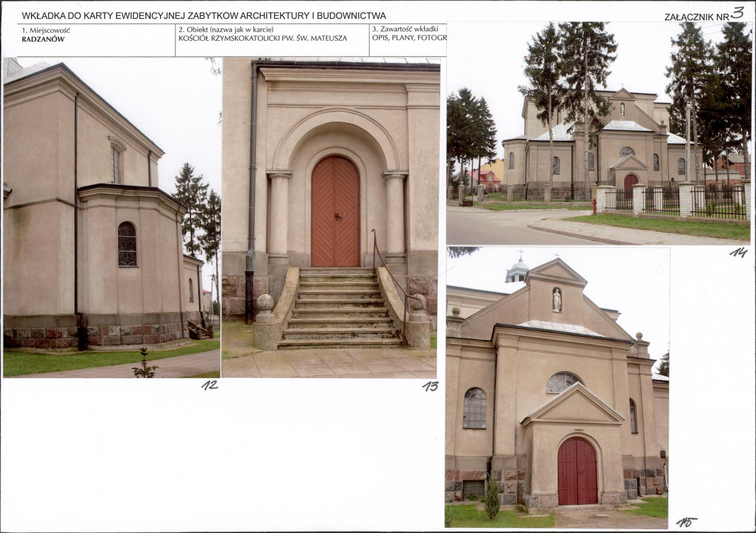The height and width of the screenshot is (533, 756).
Task: Click the document title starting with WKŁADKA DO KARTY
Action: 204,16
